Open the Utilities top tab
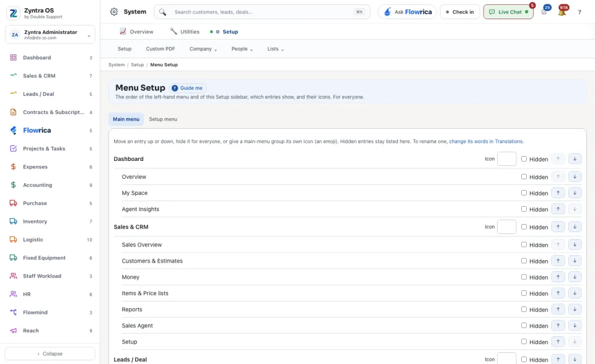 [x=185, y=32]
